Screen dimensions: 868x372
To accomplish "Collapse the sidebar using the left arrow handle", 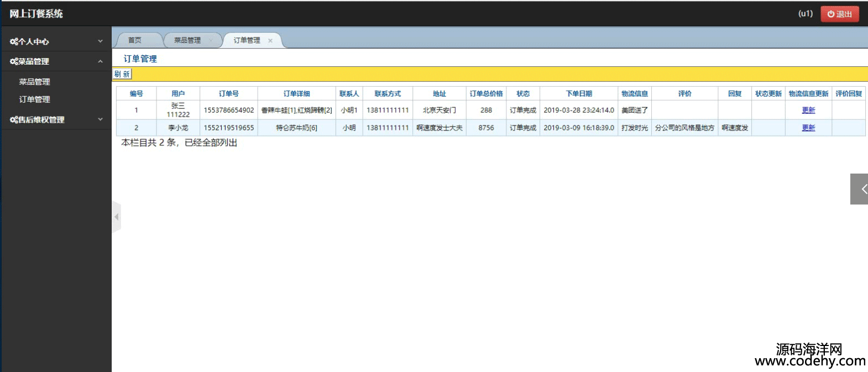I will pos(116,217).
